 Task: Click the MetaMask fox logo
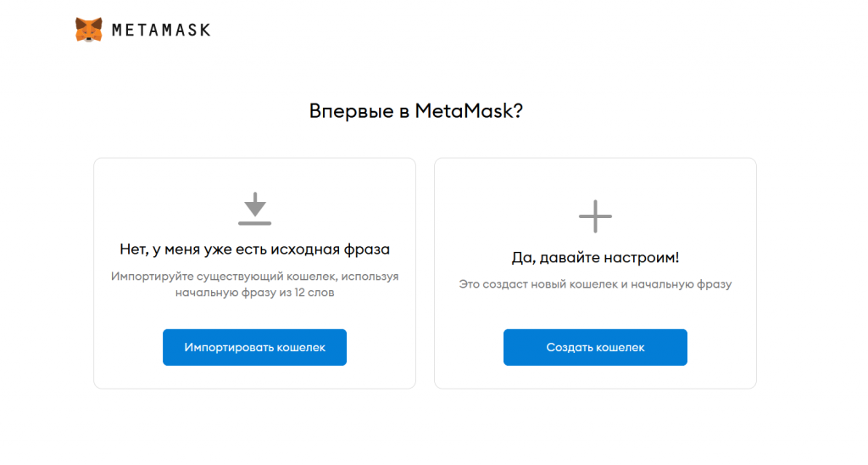[x=89, y=30]
